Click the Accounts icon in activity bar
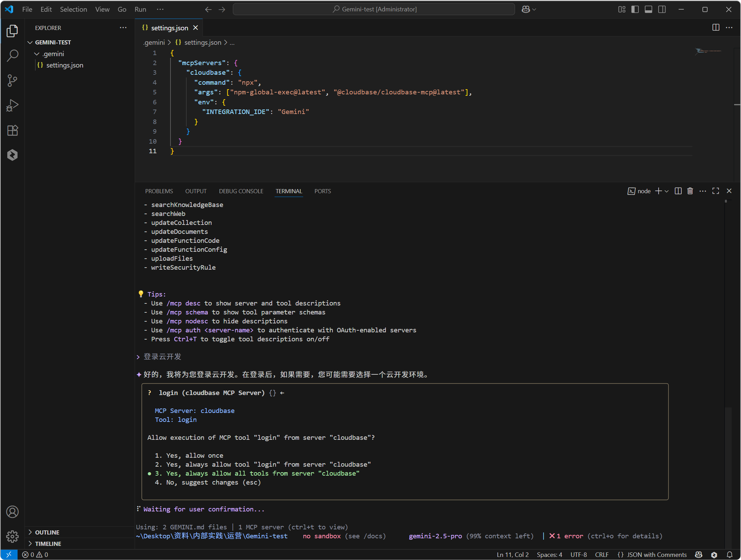This screenshot has height=560, width=741. [12, 512]
